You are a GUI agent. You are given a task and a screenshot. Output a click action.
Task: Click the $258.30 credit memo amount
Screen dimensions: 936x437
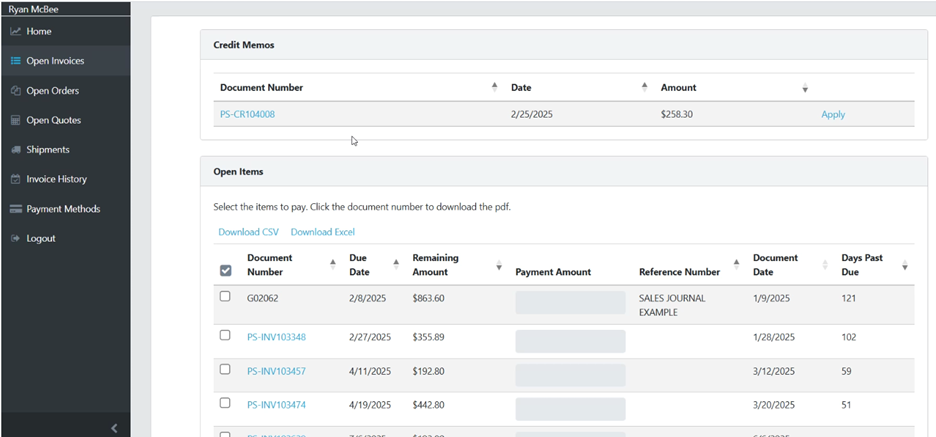pos(677,115)
